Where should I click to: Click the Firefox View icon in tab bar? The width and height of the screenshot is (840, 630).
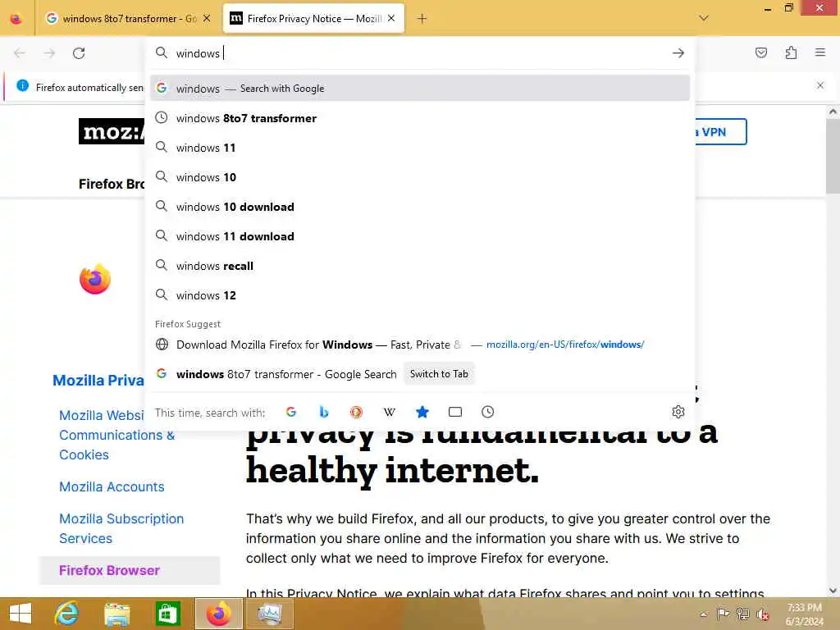click(x=16, y=19)
